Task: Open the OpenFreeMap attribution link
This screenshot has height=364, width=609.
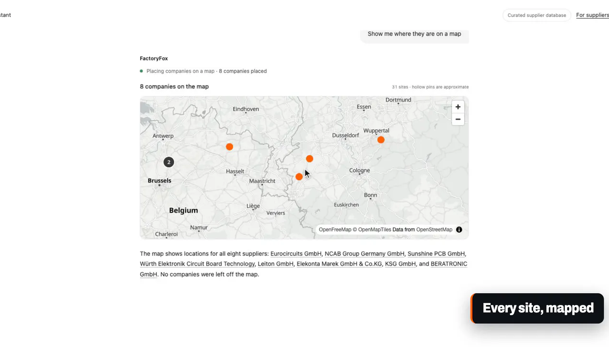Action: click(335, 229)
